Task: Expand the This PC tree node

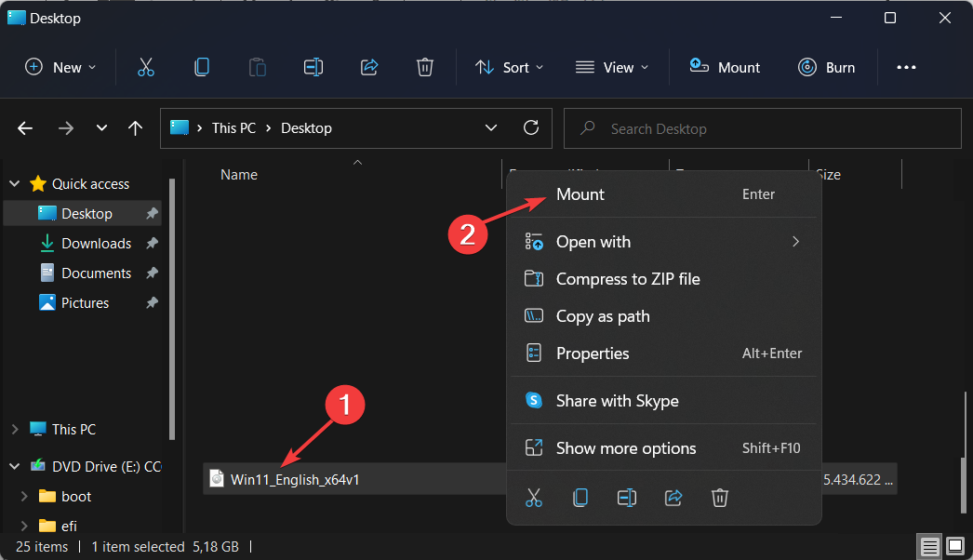Action: (x=15, y=430)
